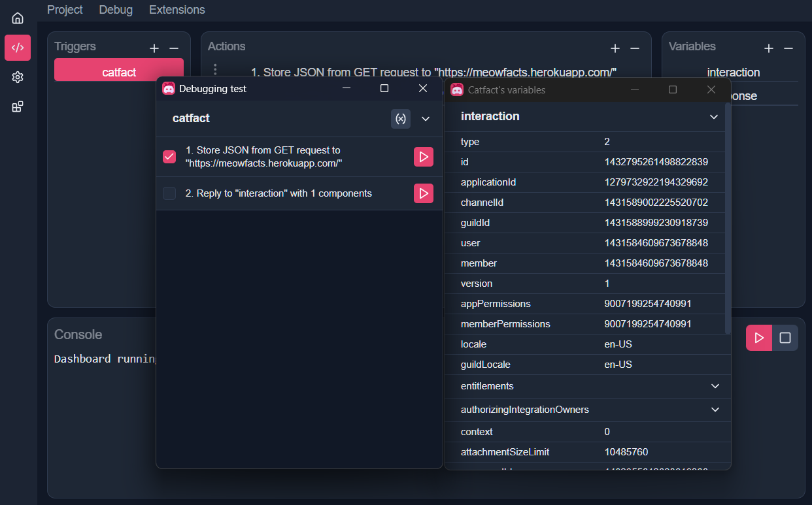Select the code editor sidebar icon
The width and height of the screenshot is (812, 505).
click(x=17, y=47)
